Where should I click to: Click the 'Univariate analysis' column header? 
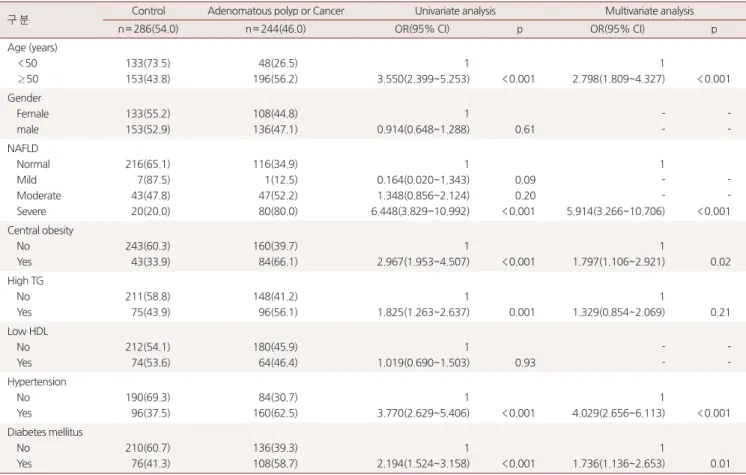455,11
